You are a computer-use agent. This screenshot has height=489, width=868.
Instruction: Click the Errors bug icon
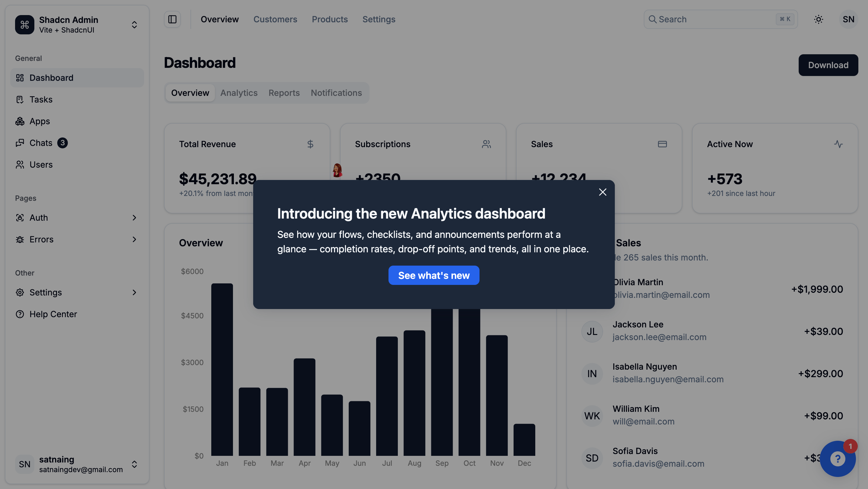pyautogui.click(x=20, y=239)
